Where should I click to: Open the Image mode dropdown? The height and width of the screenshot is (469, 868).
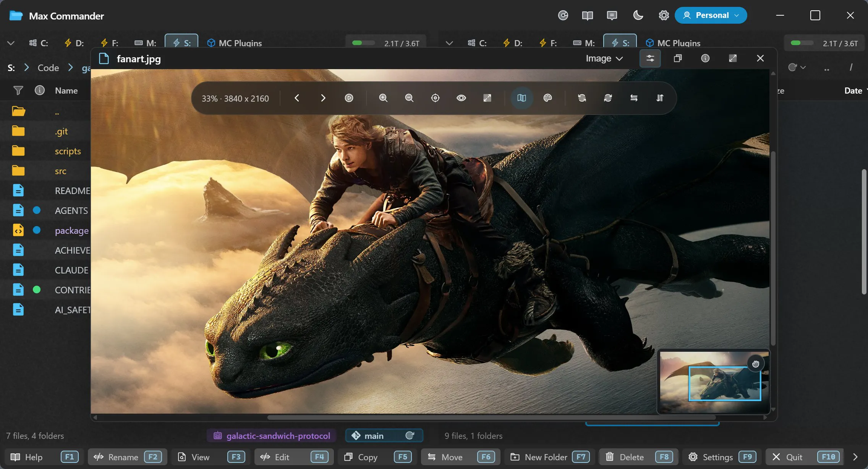pyautogui.click(x=604, y=58)
